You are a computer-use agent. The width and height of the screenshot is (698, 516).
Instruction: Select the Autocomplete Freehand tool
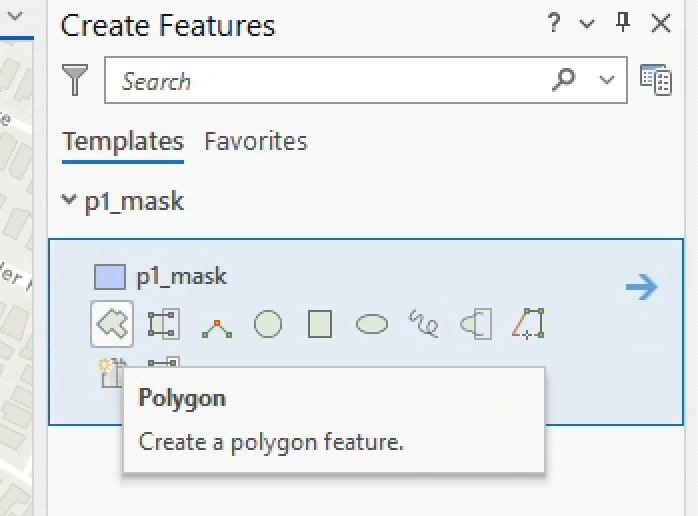pos(476,324)
